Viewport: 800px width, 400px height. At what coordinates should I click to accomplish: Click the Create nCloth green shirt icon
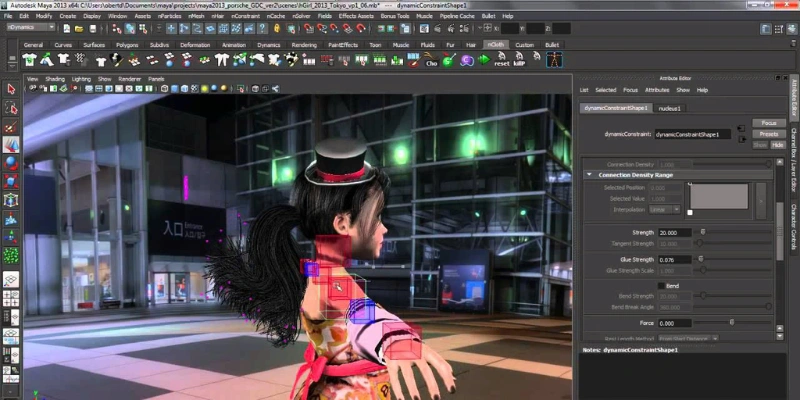(x=30, y=60)
